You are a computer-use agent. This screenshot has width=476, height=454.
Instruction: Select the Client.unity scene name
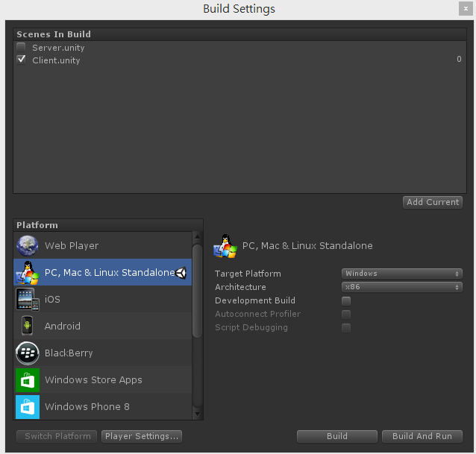click(56, 60)
